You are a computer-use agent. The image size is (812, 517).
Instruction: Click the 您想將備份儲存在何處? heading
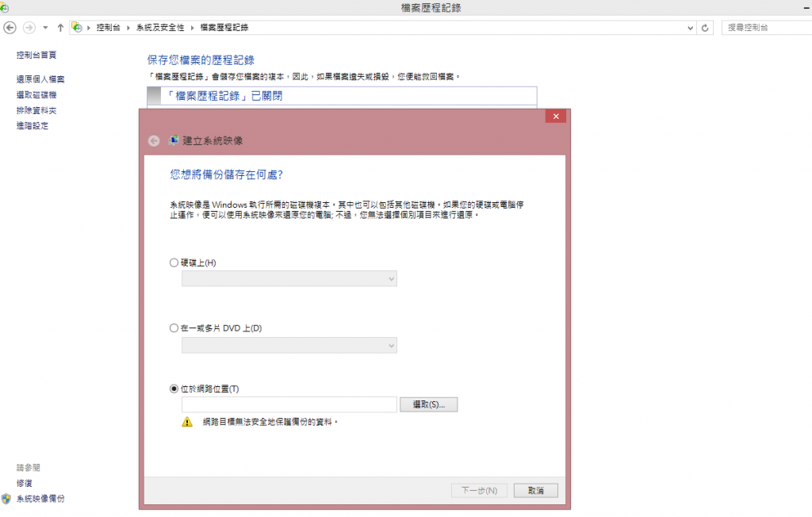click(x=226, y=174)
